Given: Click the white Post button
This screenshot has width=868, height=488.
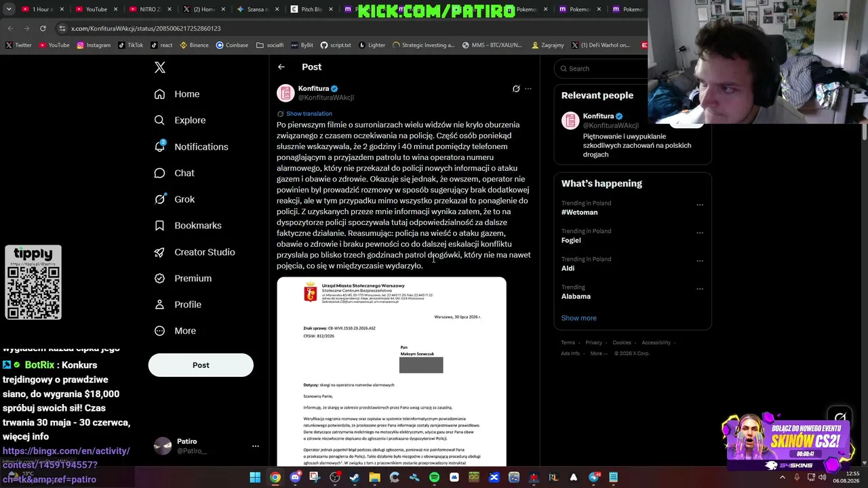Looking at the screenshot, I should (201, 365).
